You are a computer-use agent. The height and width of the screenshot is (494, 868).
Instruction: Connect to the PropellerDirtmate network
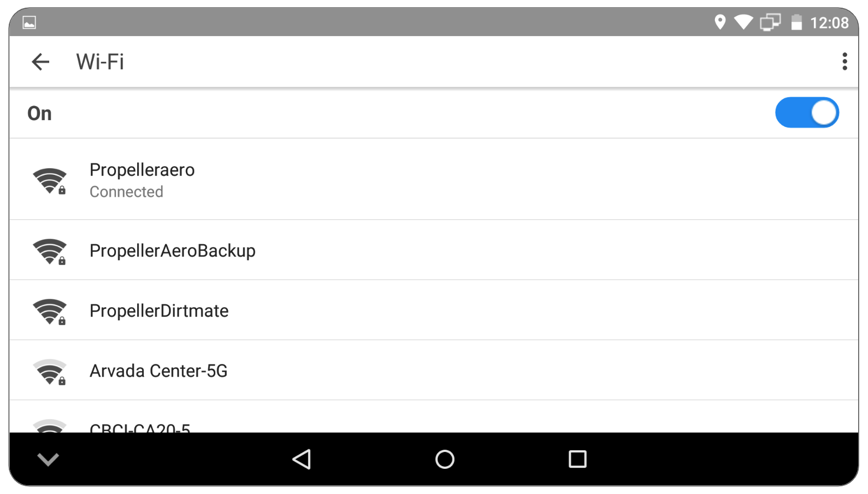434,310
